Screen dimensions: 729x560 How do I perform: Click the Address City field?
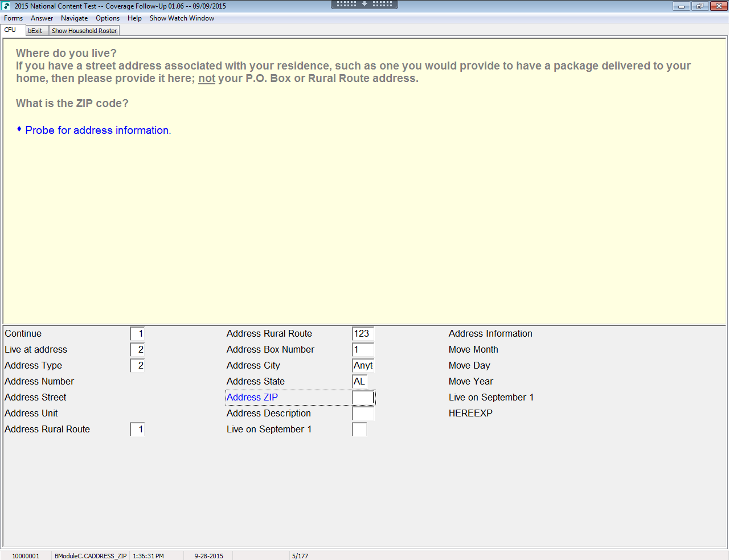pyautogui.click(x=363, y=366)
